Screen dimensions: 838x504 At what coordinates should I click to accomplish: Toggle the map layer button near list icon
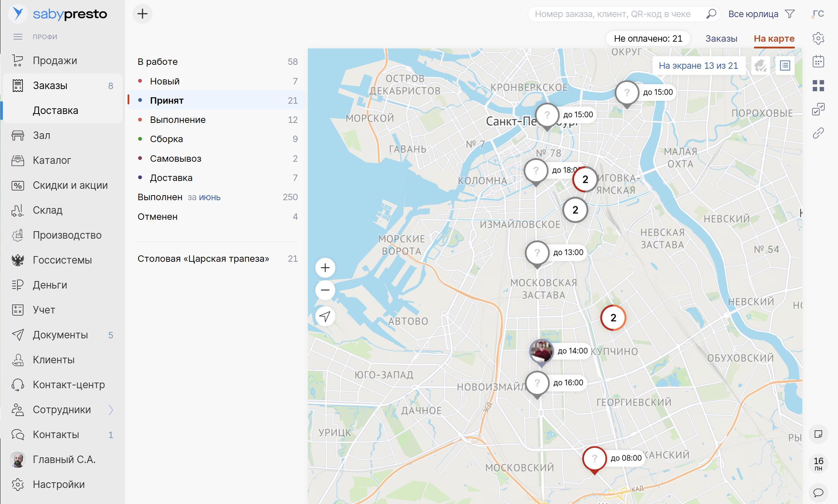point(760,66)
